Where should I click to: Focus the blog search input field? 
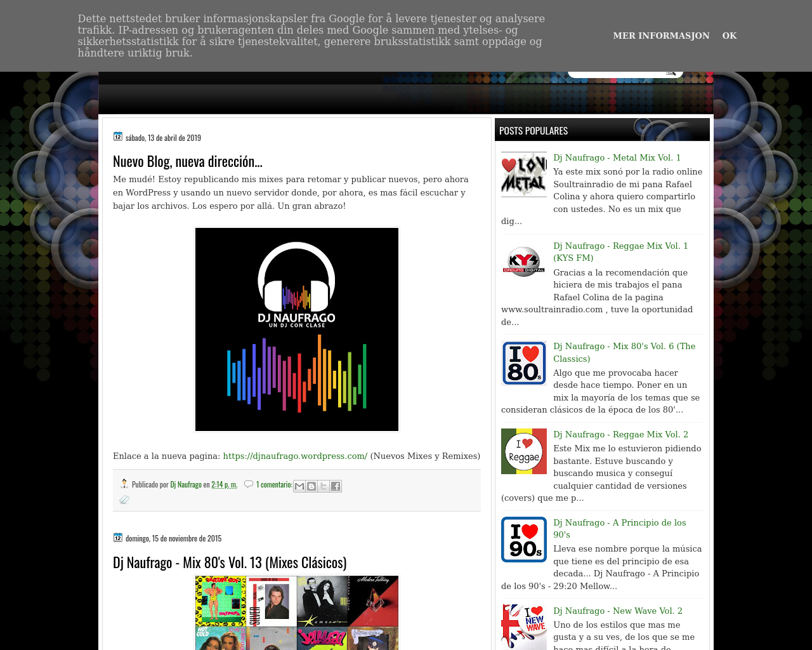(x=617, y=74)
